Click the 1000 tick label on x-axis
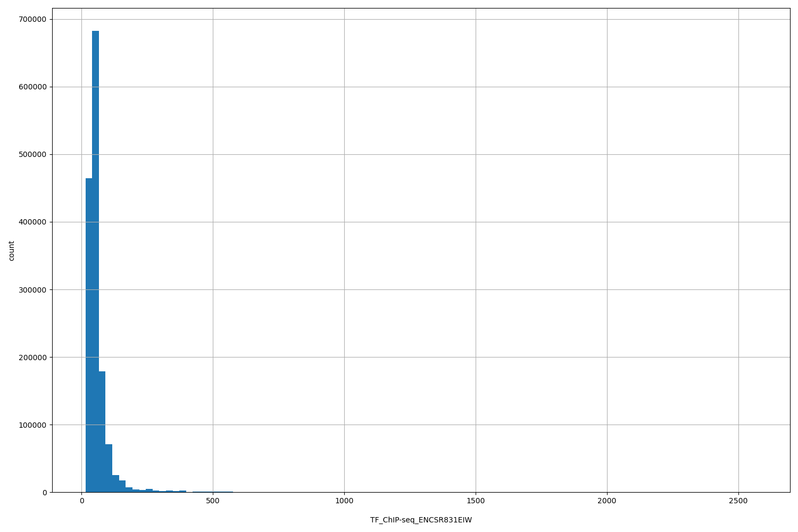 click(345, 501)
